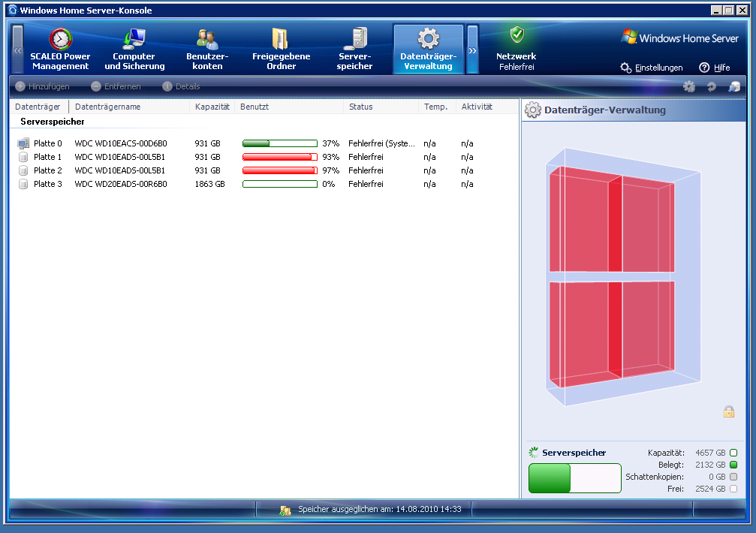Open the Hilfe link
Screen dimensions: 756x533
[715, 68]
